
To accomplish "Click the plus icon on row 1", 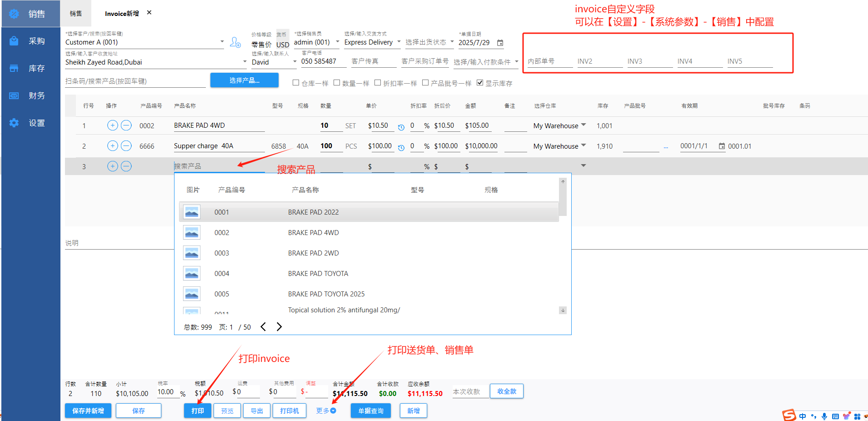I will (112, 125).
